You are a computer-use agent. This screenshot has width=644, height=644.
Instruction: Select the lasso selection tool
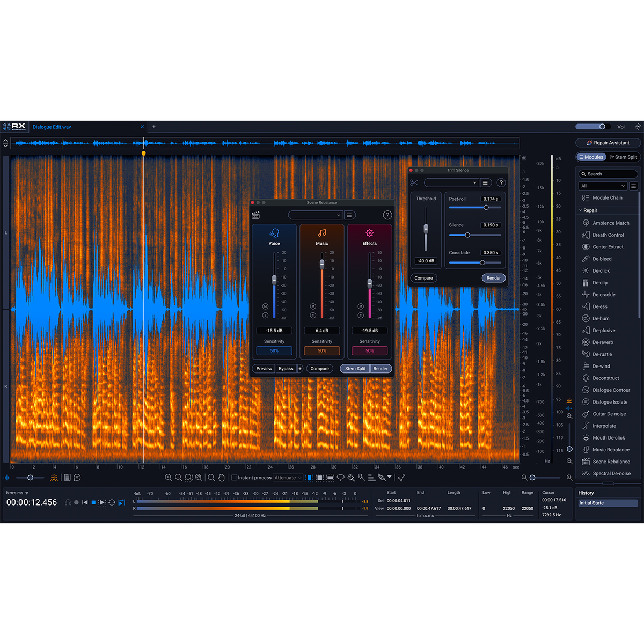pyautogui.click(x=340, y=478)
